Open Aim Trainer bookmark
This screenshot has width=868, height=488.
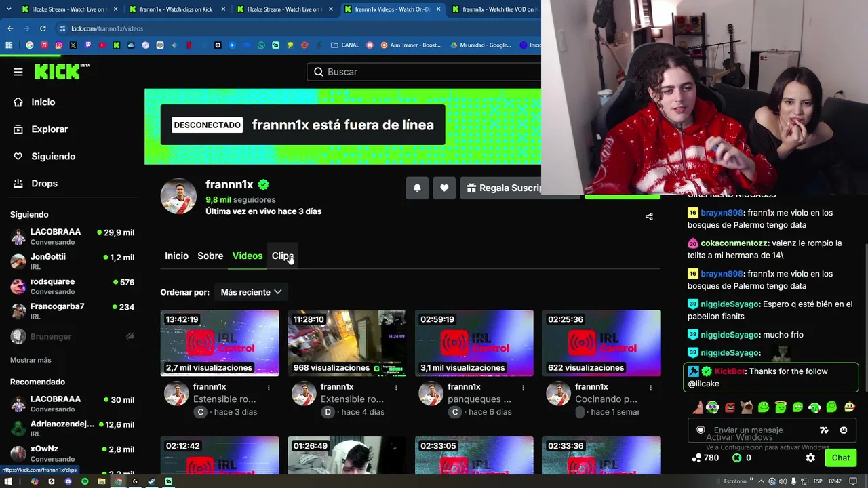tap(411, 45)
